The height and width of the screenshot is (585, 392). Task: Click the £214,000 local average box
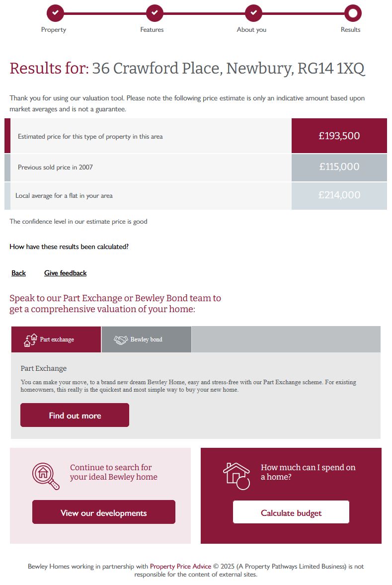pyautogui.click(x=339, y=195)
